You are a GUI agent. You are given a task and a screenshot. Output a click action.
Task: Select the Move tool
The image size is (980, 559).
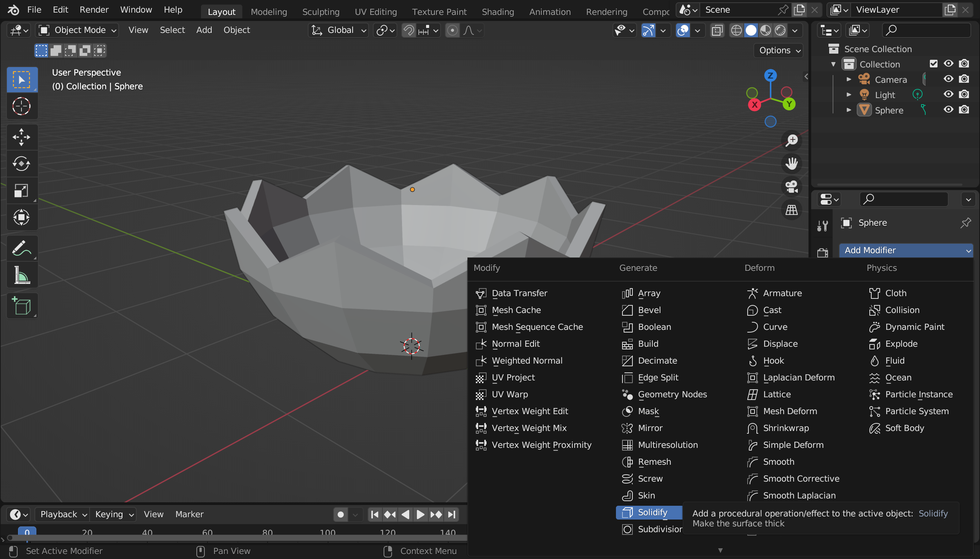pyautogui.click(x=22, y=137)
